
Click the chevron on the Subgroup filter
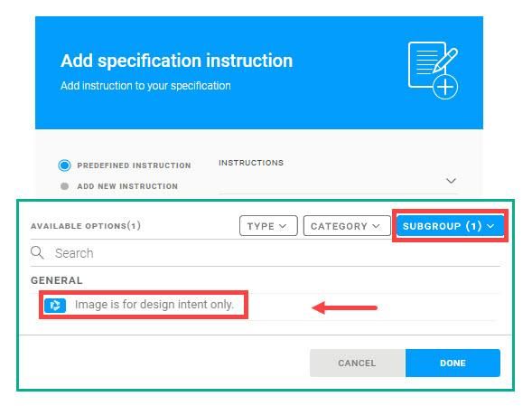click(x=490, y=226)
